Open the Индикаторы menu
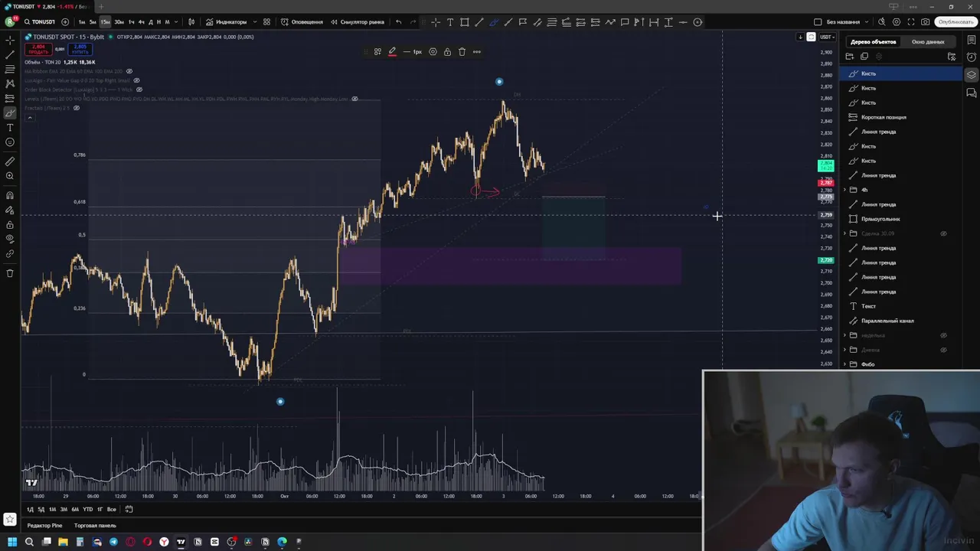Viewport: 980px width, 551px height. pyautogui.click(x=226, y=22)
